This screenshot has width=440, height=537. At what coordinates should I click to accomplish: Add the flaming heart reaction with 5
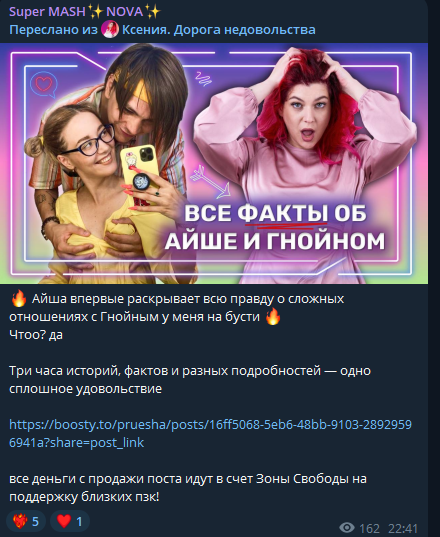[26, 521]
